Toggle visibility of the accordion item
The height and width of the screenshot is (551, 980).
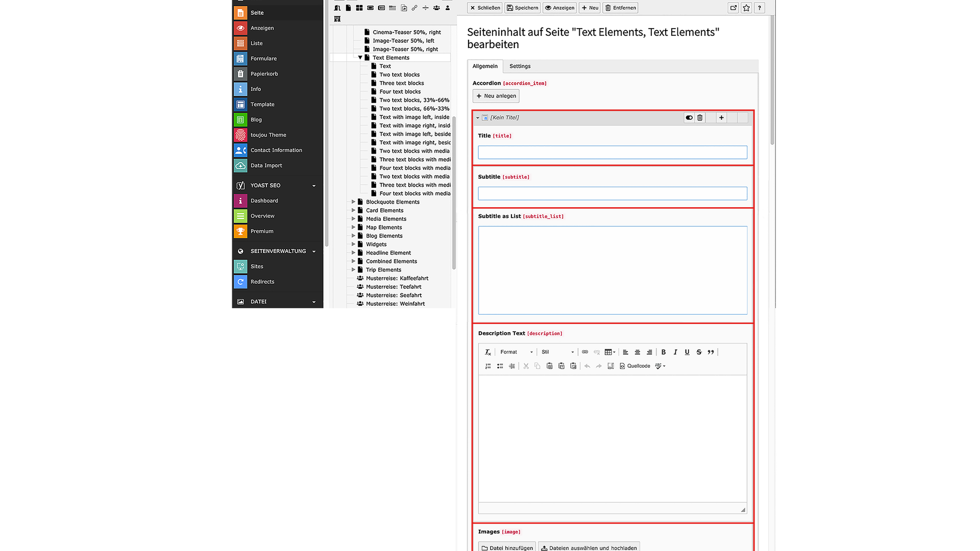(x=689, y=118)
